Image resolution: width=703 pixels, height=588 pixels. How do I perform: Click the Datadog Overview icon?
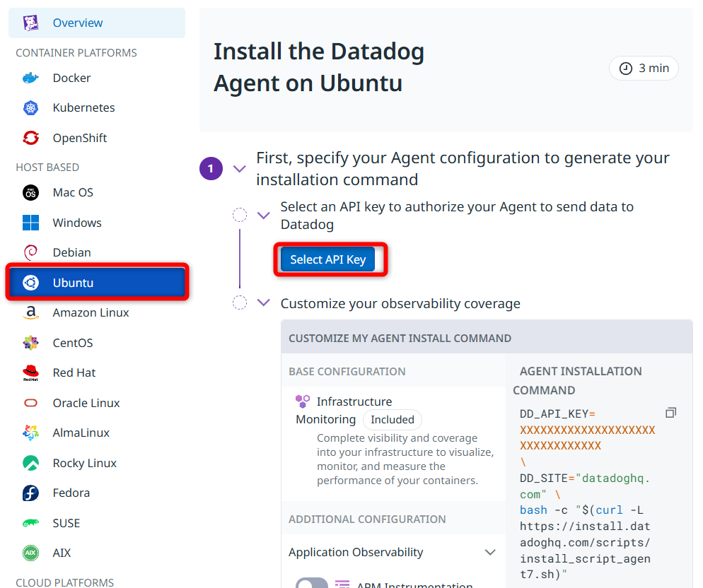[x=30, y=23]
